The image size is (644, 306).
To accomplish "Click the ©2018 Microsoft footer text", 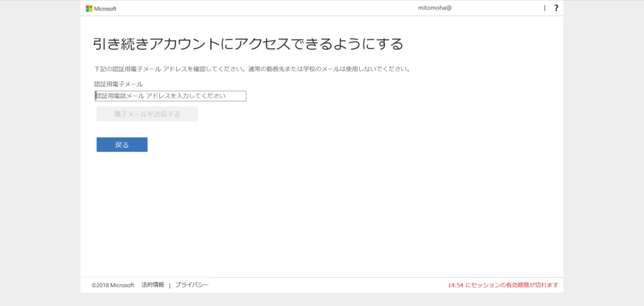I will pyautogui.click(x=113, y=285).
